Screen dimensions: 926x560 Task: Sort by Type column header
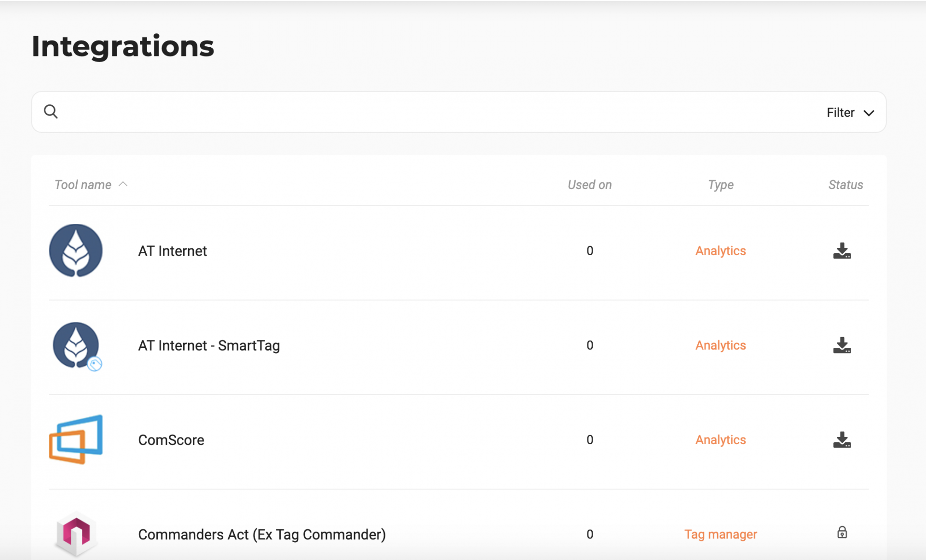point(721,185)
